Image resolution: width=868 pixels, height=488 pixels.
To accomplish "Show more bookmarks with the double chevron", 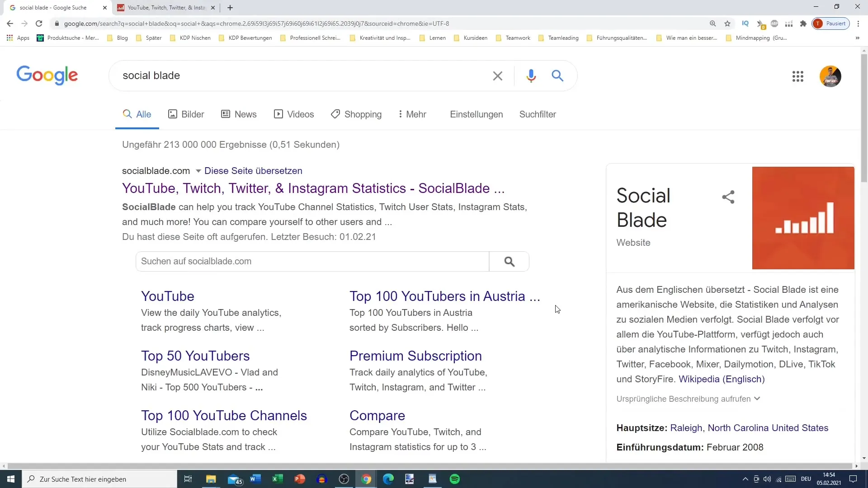I will [858, 38].
